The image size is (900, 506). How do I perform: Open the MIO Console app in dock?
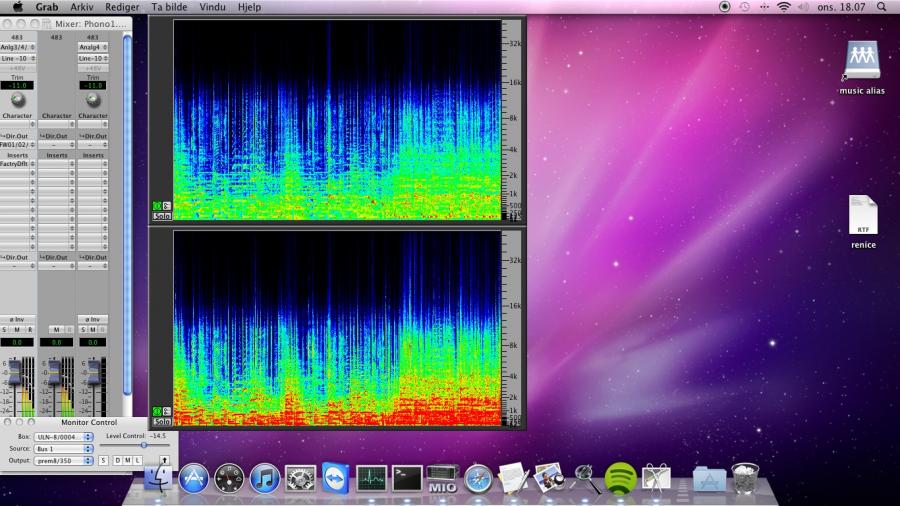(442, 478)
